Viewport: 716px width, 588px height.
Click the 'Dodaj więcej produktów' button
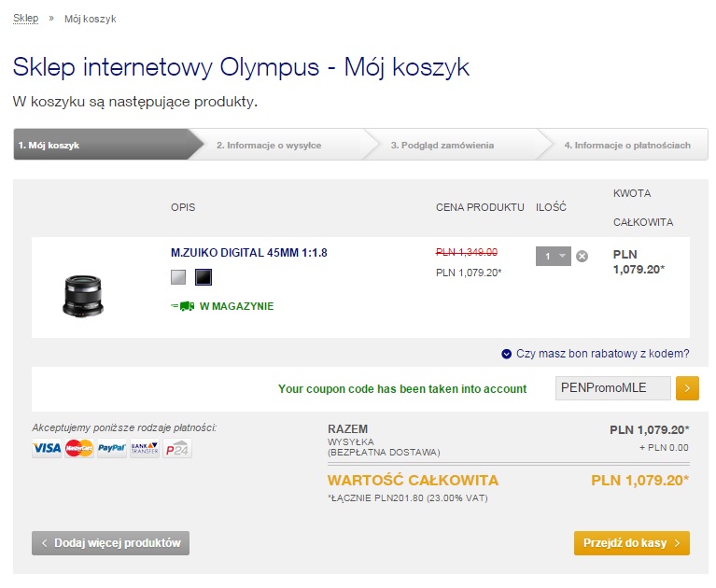click(110, 543)
